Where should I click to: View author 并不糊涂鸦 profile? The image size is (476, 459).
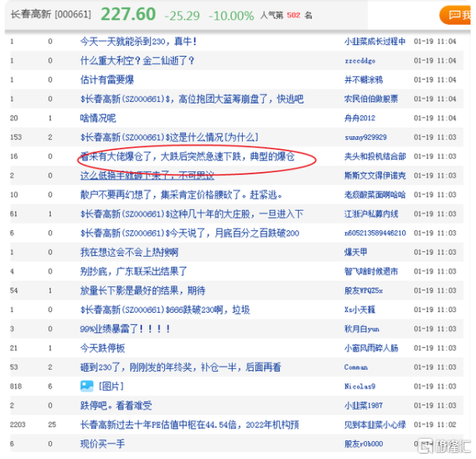pyautogui.click(x=363, y=80)
